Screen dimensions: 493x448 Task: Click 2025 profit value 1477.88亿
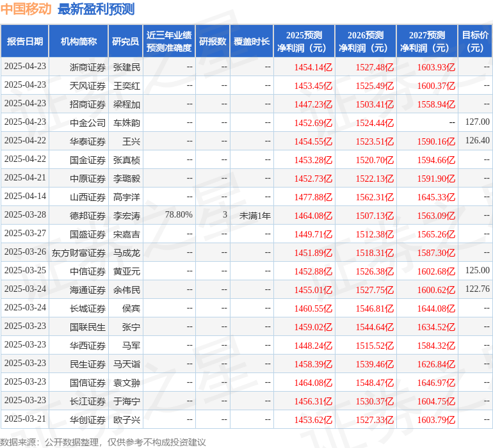[x=313, y=197]
